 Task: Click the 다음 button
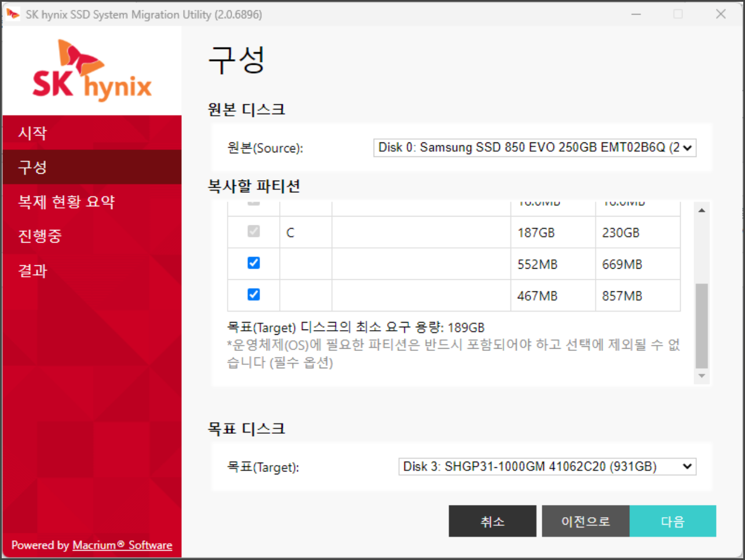click(673, 521)
